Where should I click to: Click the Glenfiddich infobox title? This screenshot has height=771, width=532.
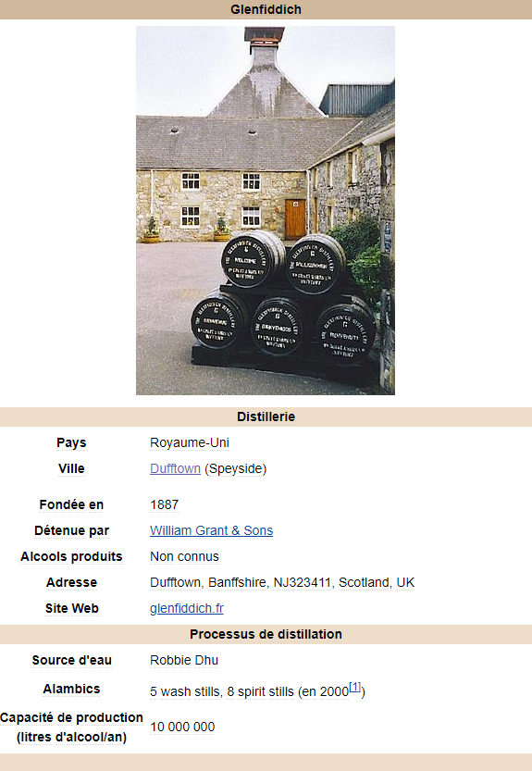[x=266, y=9]
